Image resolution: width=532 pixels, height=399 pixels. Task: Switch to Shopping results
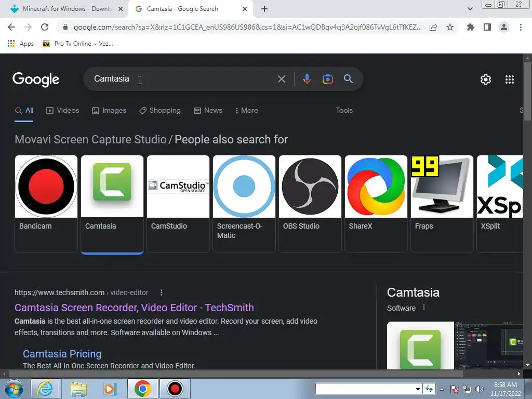pyautogui.click(x=160, y=111)
